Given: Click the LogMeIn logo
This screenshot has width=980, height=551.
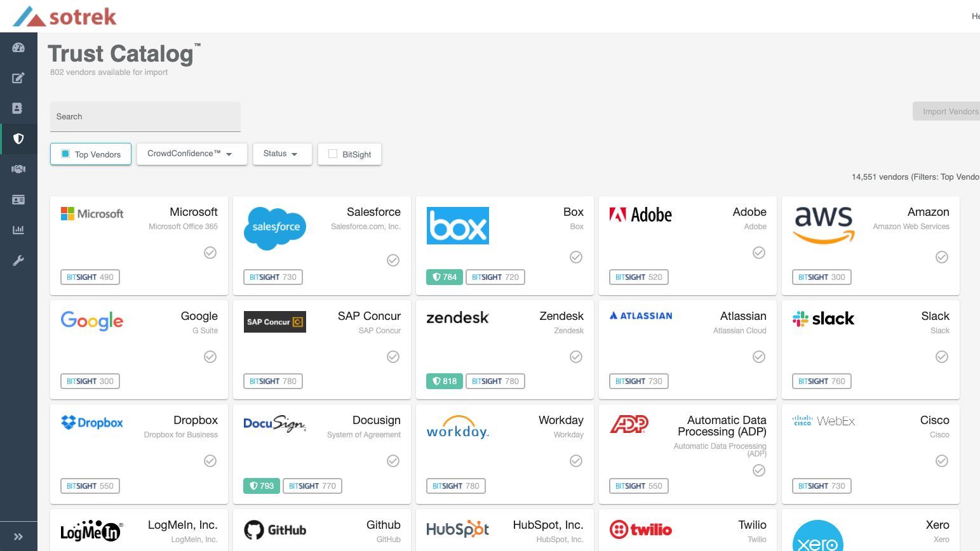Looking at the screenshot, I should [x=92, y=531].
